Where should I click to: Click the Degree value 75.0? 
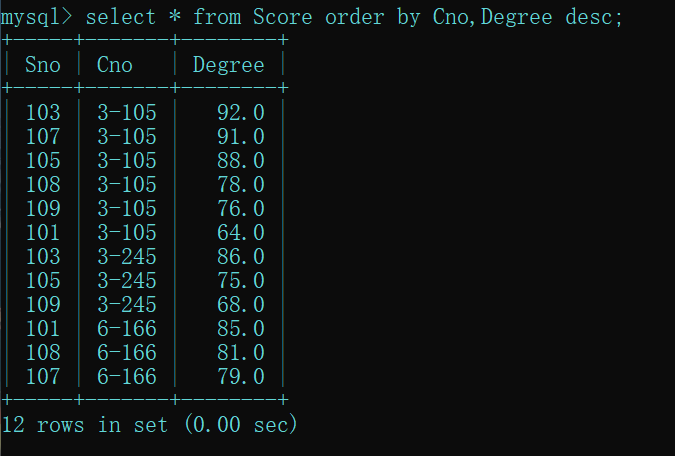(241, 281)
